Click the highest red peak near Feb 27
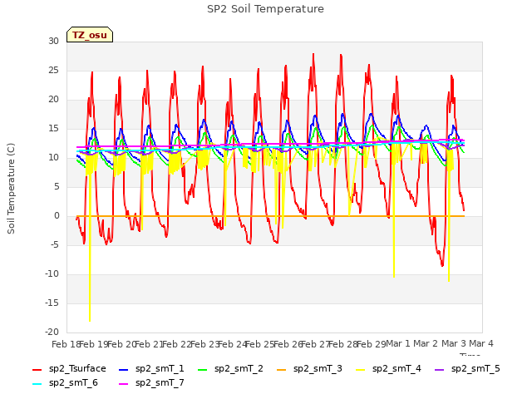 tap(313, 54)
